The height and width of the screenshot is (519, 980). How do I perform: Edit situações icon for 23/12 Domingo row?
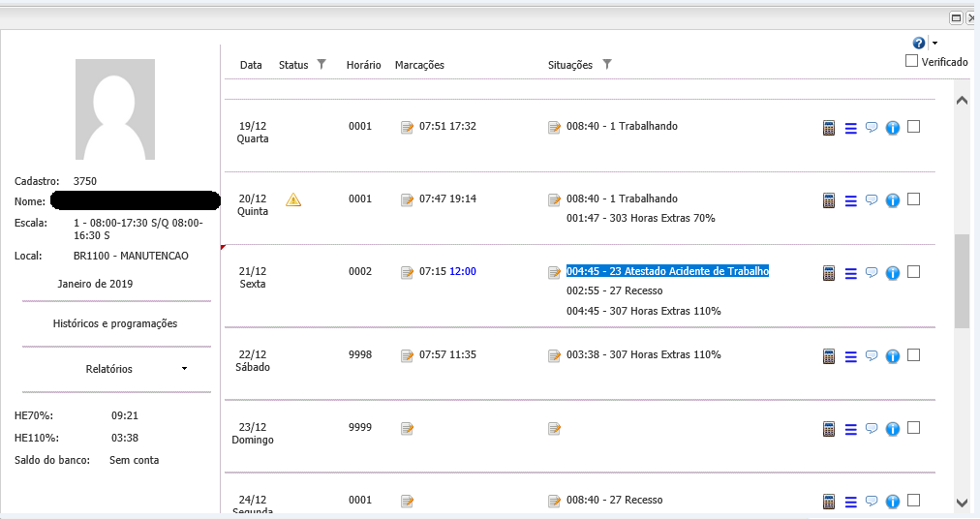click(x=554, y=429)
